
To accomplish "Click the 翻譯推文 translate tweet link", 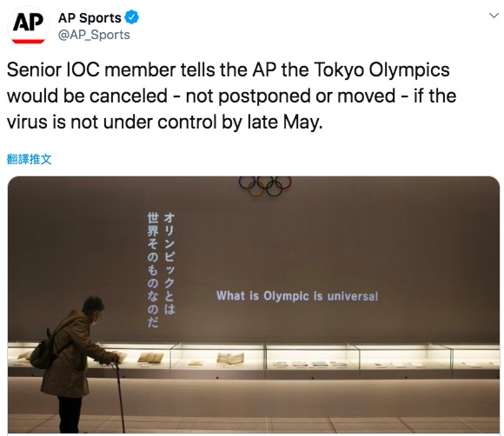I will [29, 159].
